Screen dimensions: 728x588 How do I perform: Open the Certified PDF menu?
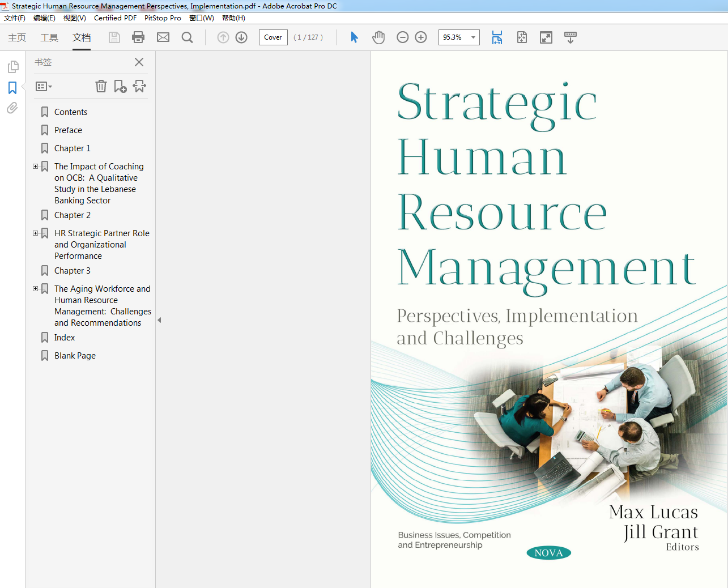click(115, 18)
